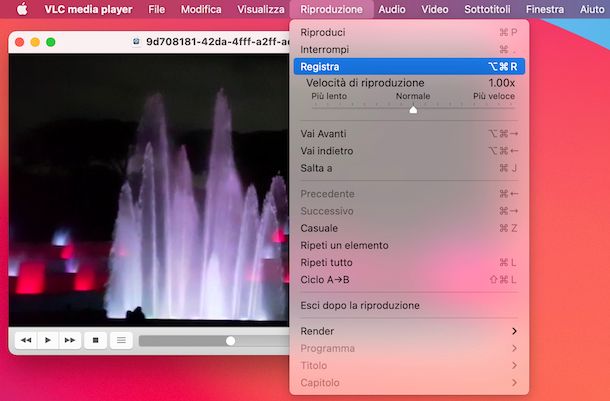Select Vai Avanti menu item
610x401 pixels.
coord(409,134)
